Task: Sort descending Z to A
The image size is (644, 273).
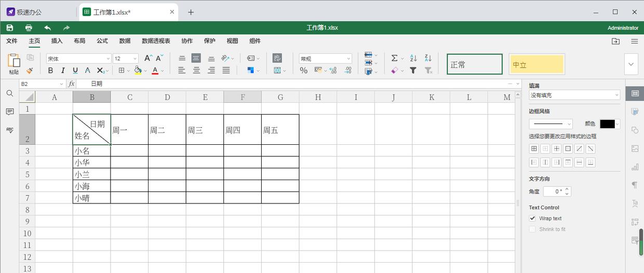Action: [428, 58]
